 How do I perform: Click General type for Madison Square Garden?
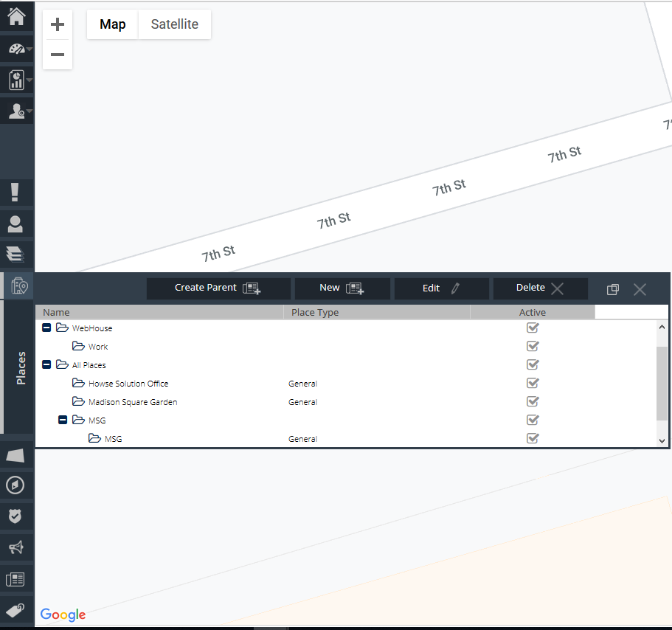(x=302, y=402)
